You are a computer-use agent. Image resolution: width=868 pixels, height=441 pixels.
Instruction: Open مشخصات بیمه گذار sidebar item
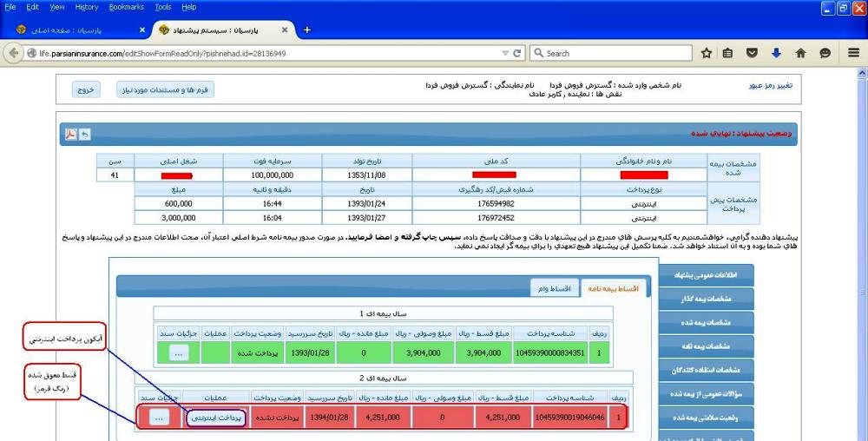(x=706, y=299)
